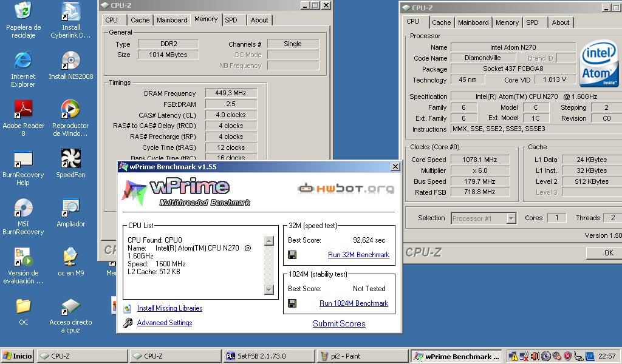Screen dimensions: 622x364
Task: Select the first CPU-Z taskbar button
Action: (x=82, y=356)
